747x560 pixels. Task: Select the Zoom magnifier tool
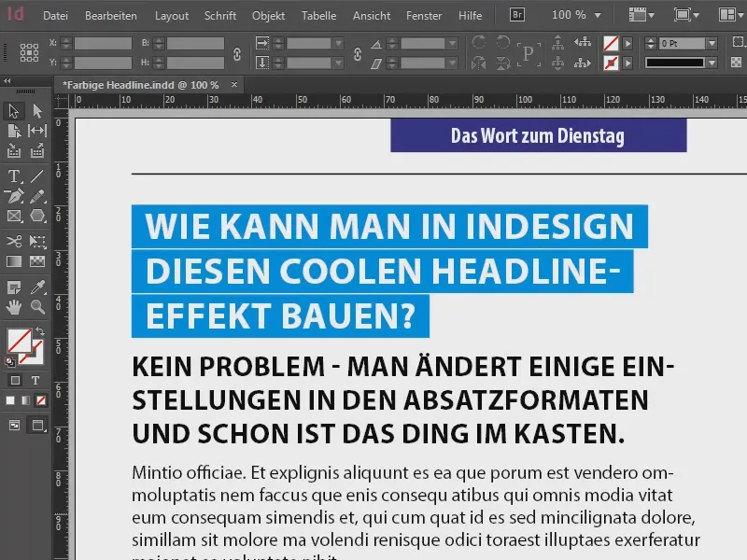(37, 307)
